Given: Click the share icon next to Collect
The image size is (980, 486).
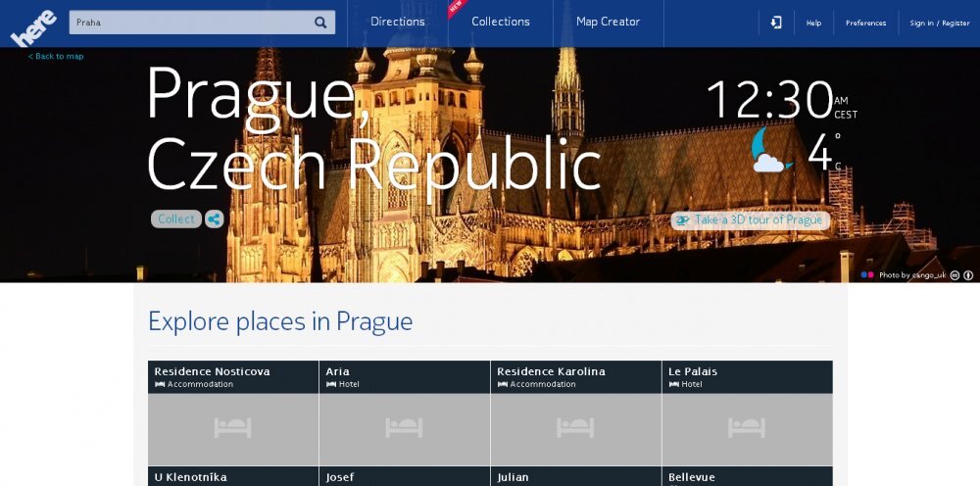Looking at the screenshot, I should coord(214,219).
